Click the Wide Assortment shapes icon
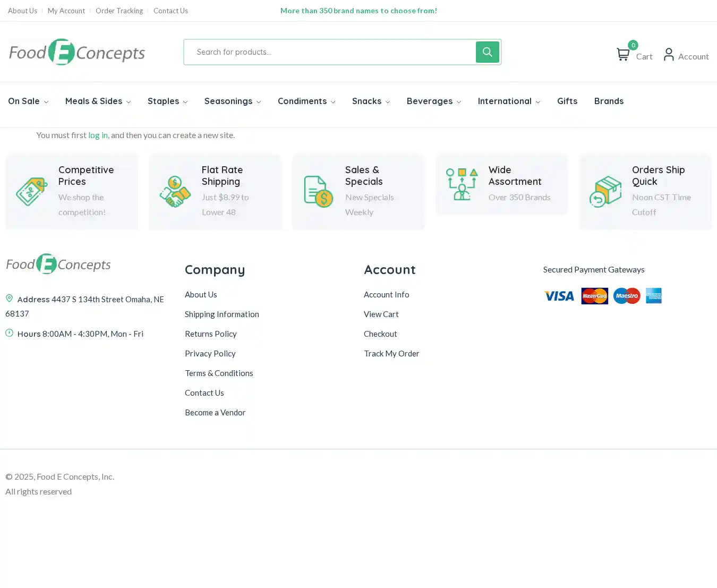 pos(462,184)
